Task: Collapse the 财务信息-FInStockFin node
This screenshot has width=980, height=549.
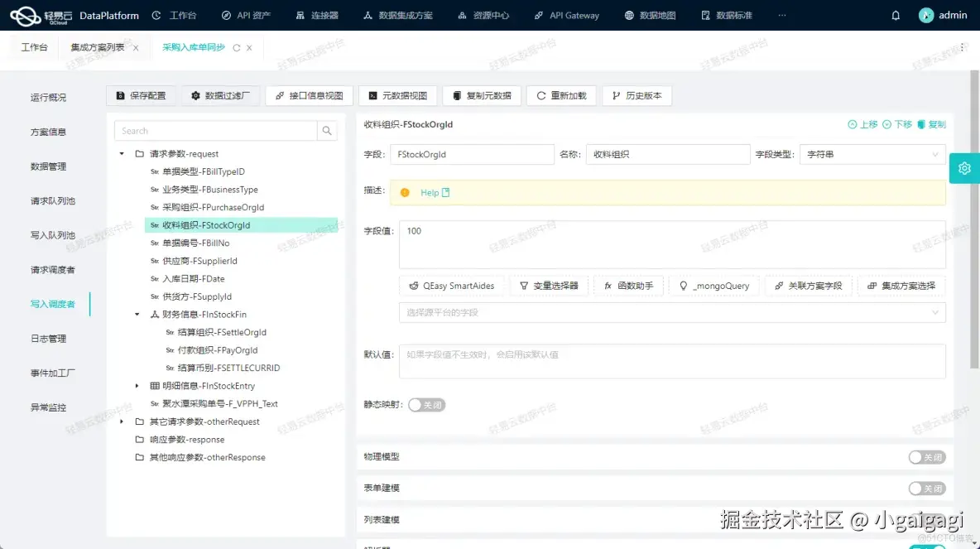Action: point(137,315)
